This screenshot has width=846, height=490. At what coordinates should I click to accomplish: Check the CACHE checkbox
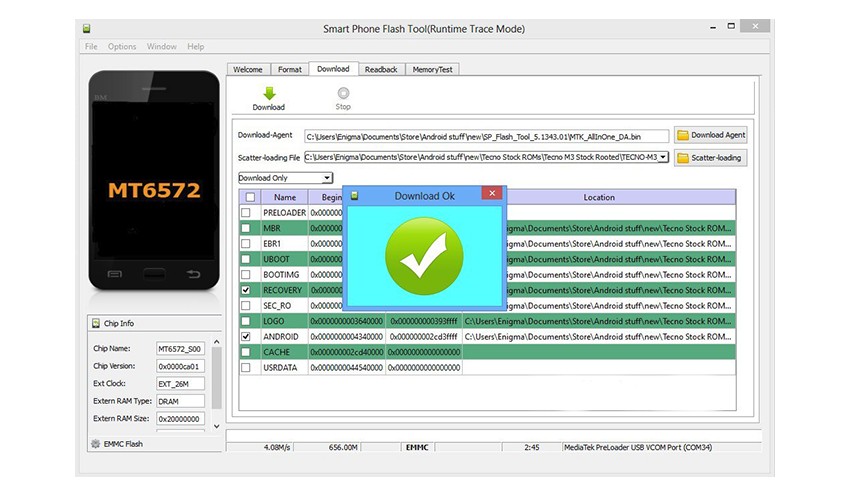(x=246, y=352)
